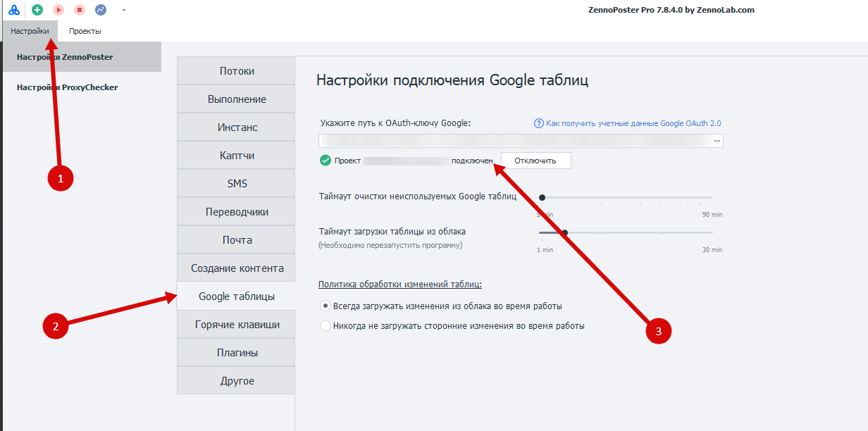This screenshot has height=431, width=868.
Task: Open the Выполнение settings tab
Action: pyautogui.click(x=236, y=99)
